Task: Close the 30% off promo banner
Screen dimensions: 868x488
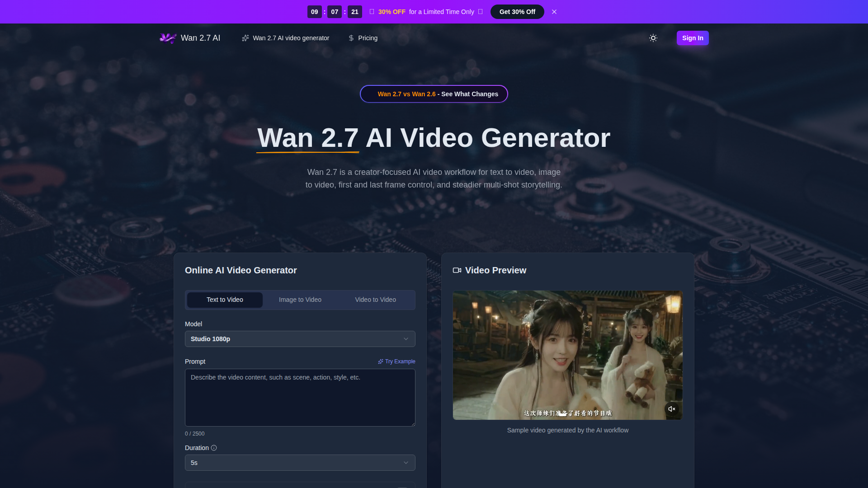Action: [554, 12]
